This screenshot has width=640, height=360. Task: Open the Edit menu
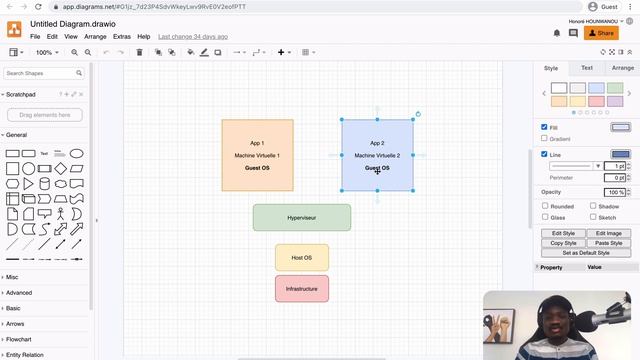(x=52, y=37)
